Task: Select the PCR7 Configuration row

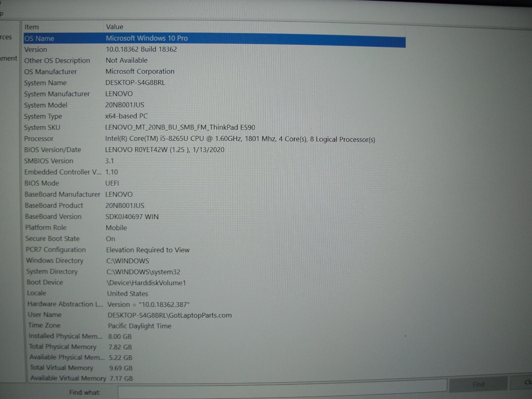Action: pos(214,250)
